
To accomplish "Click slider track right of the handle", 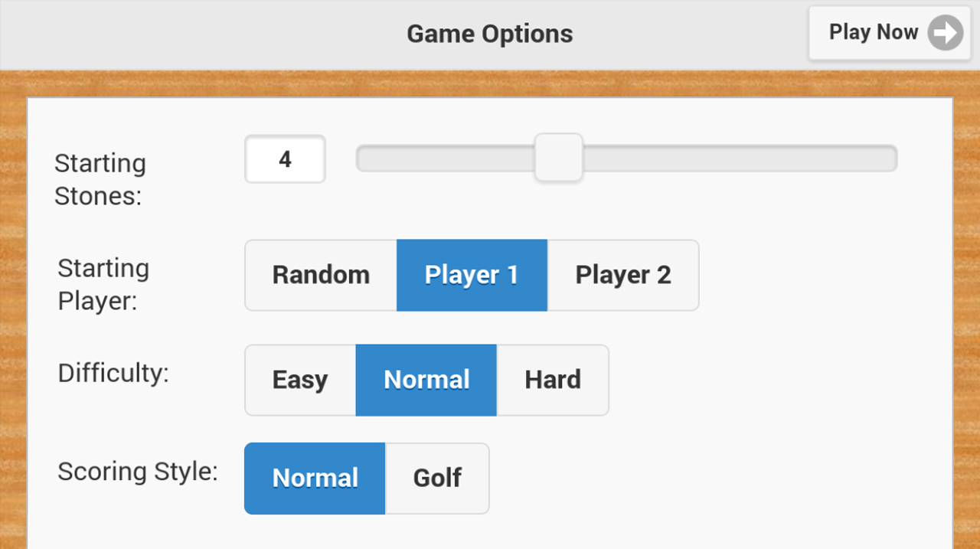I will coord(740,158).
